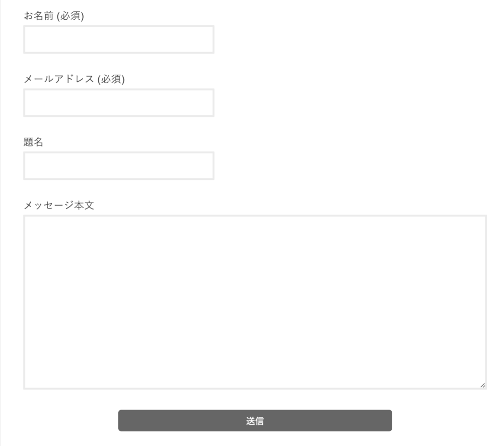504x446 pixels.
Task: Send the form with the 送信 button
Action: tap(255, 421)
